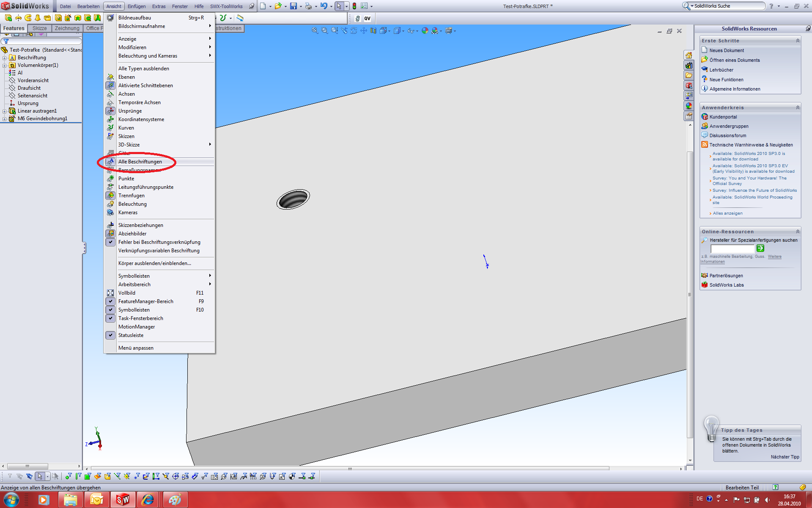The height and width of the screenshot is (508, 812).
Task: Click the Revolve feature toolbar icon
Action: tap(18, 18)
